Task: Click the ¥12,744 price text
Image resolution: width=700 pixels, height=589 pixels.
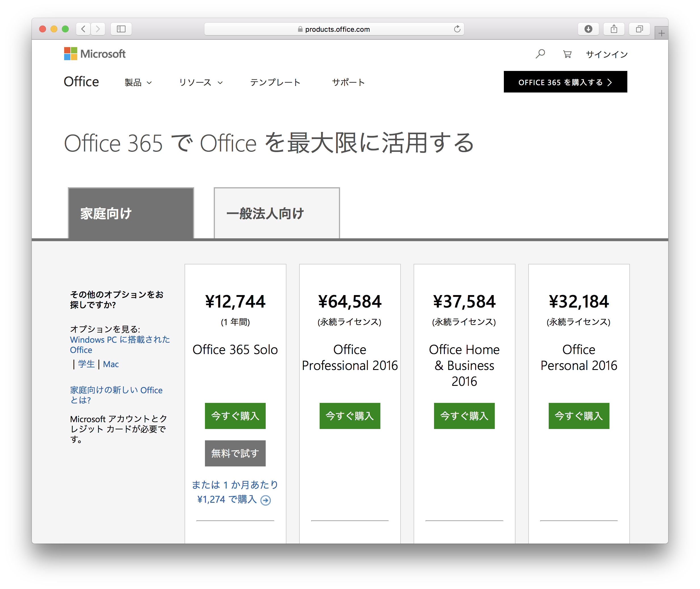Action: click(x=235, y=301)
